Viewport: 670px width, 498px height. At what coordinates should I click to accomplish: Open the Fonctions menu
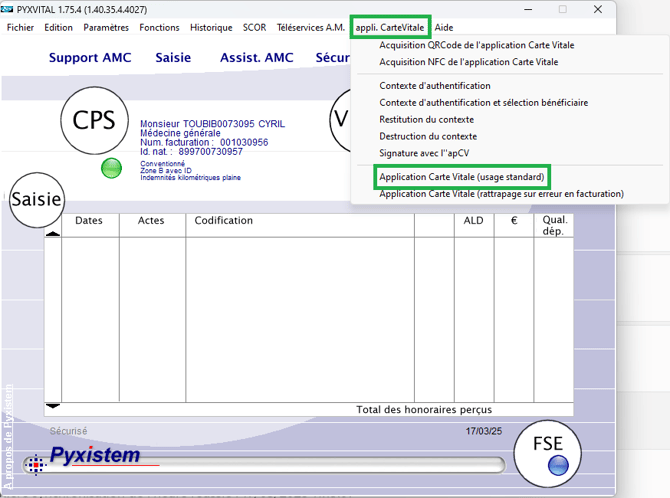click(159, 27)
